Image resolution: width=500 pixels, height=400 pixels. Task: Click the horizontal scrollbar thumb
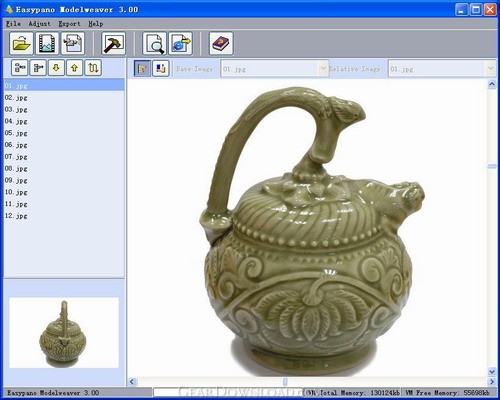pos(285,381)
